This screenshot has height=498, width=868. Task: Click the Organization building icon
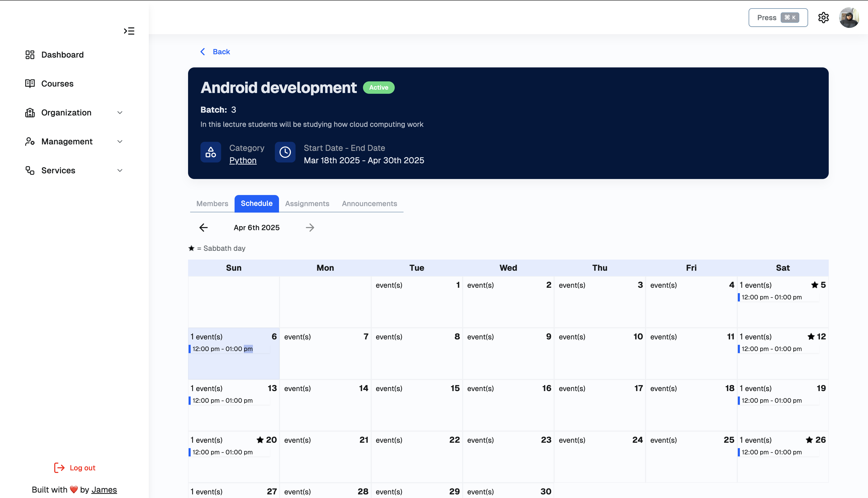(30, 113)
